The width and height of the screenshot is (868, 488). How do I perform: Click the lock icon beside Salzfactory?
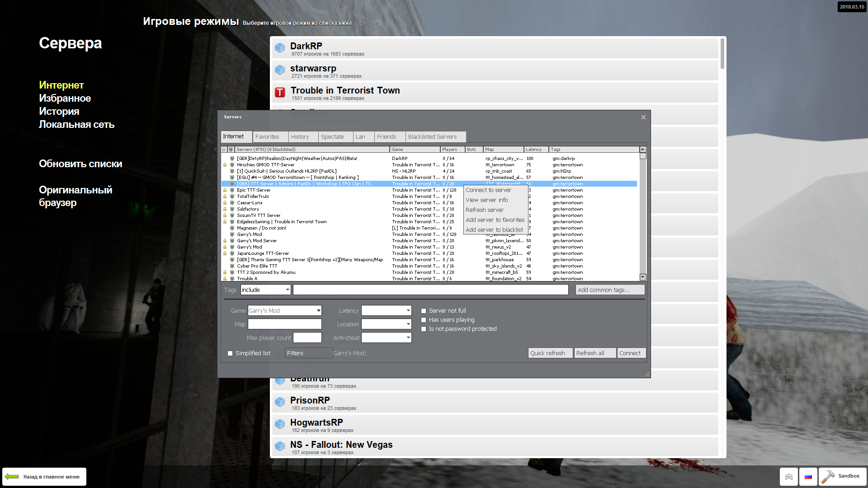point(225,209)
